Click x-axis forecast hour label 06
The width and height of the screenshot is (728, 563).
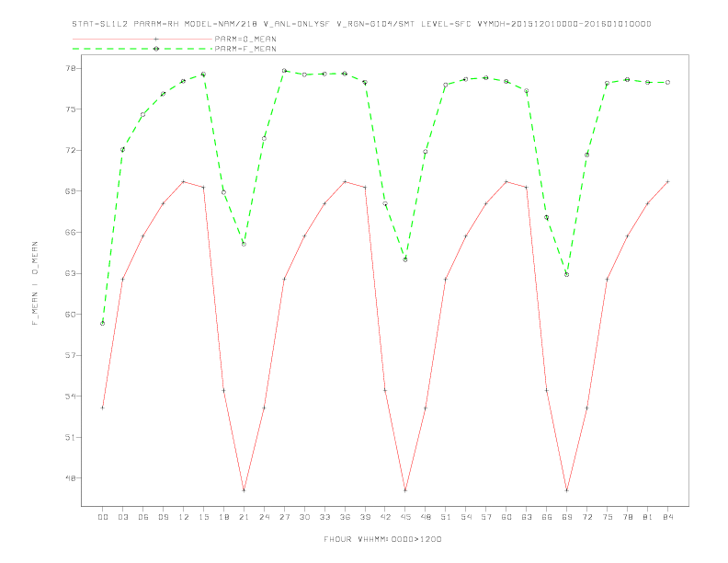pyautogui.click(x=143, y=517)
